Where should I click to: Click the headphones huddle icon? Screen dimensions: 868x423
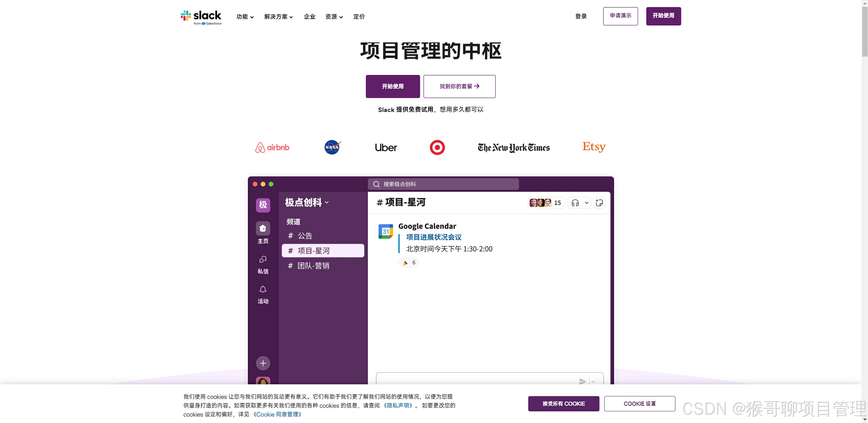point(575,203)
